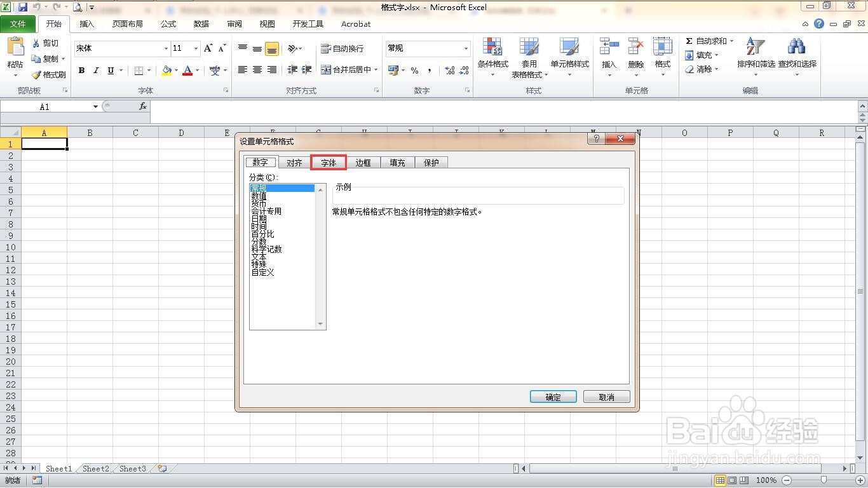Select 货币 in the category list

point(259,203)
